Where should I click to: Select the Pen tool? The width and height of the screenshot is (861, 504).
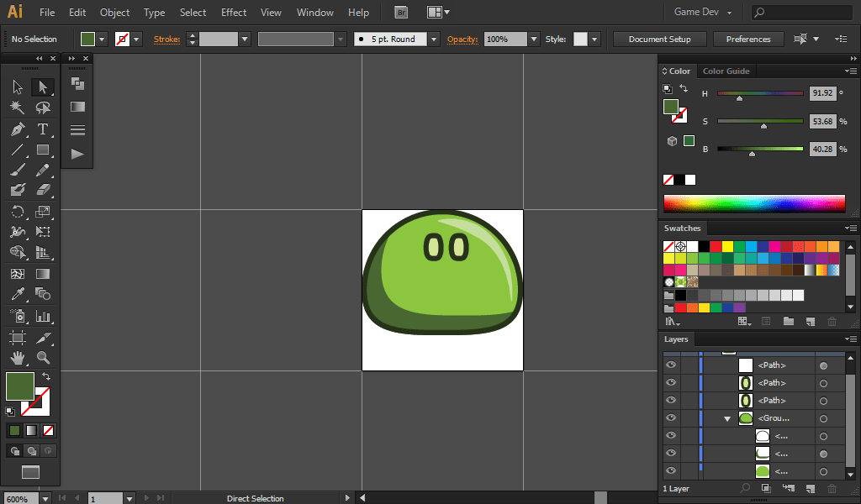[18, 129]
